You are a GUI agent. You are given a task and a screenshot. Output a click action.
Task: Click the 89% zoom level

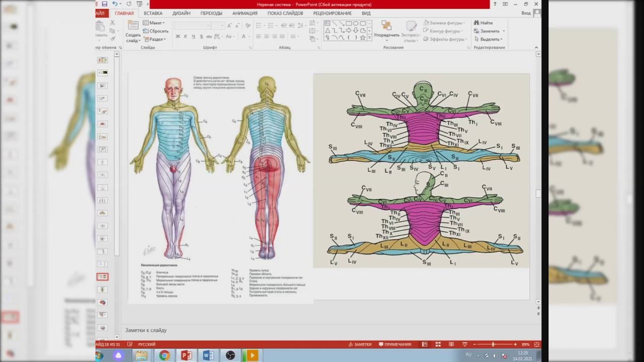pos(526,344)
